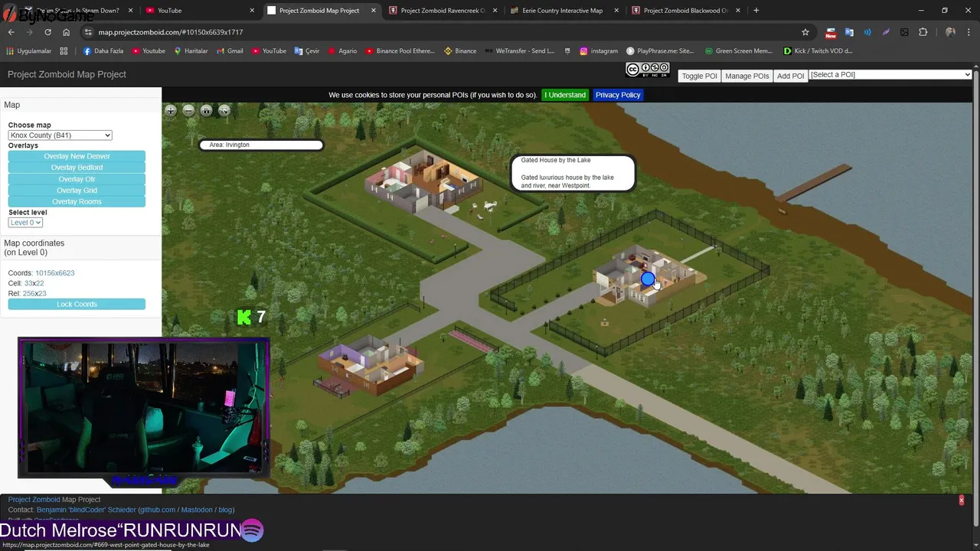Toggle the Overlay Otr layer

77,179
